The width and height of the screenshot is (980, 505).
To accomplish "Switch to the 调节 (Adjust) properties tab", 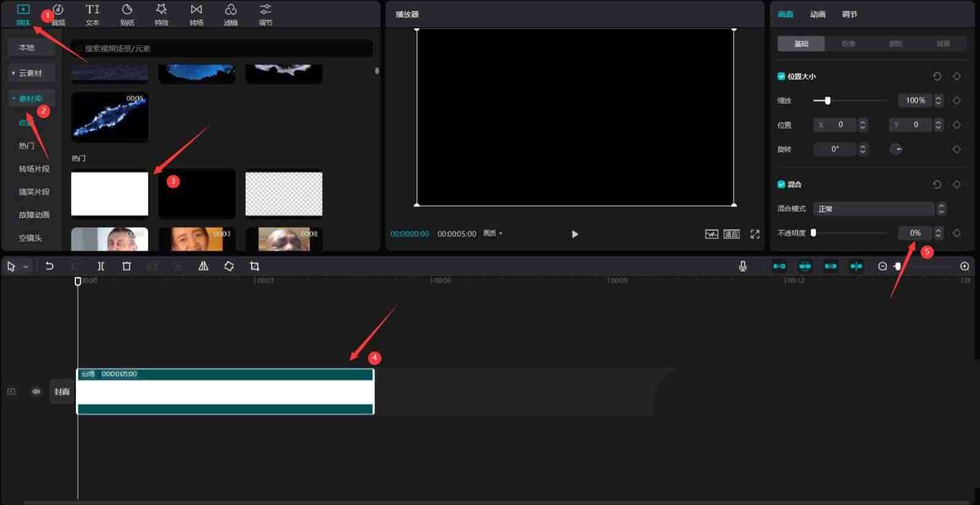I will [x=850, y=14].
